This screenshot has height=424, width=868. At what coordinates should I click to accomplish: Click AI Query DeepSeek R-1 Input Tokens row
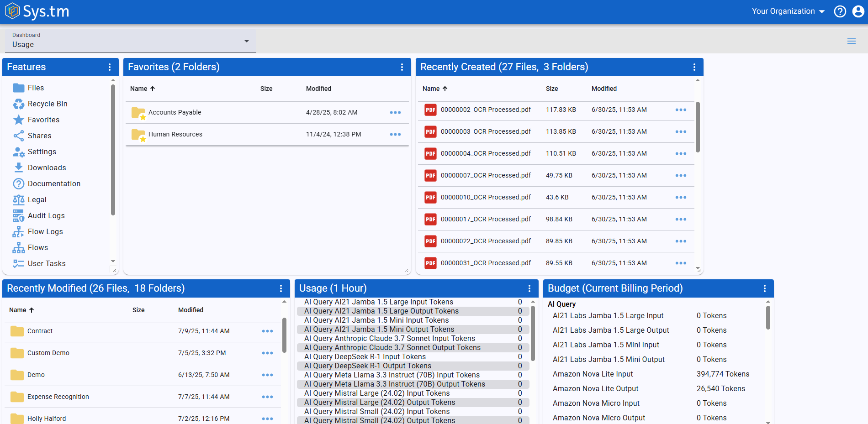tap(413, 357)
